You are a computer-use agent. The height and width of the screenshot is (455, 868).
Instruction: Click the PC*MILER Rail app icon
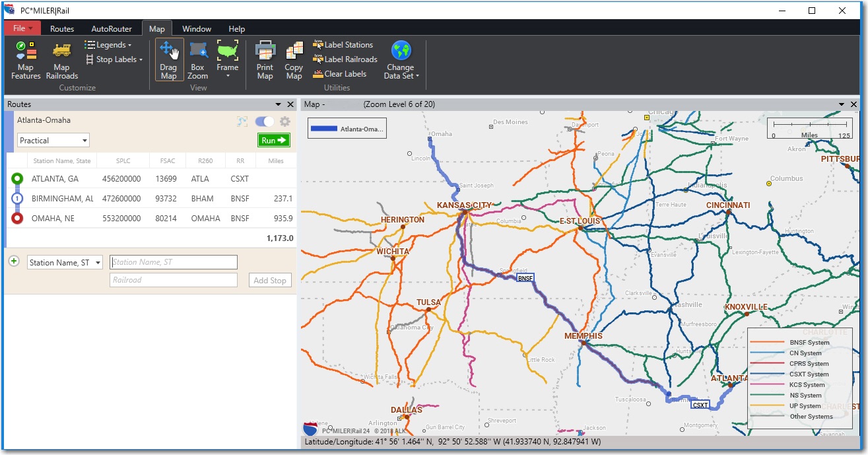(x=9, y=10)
